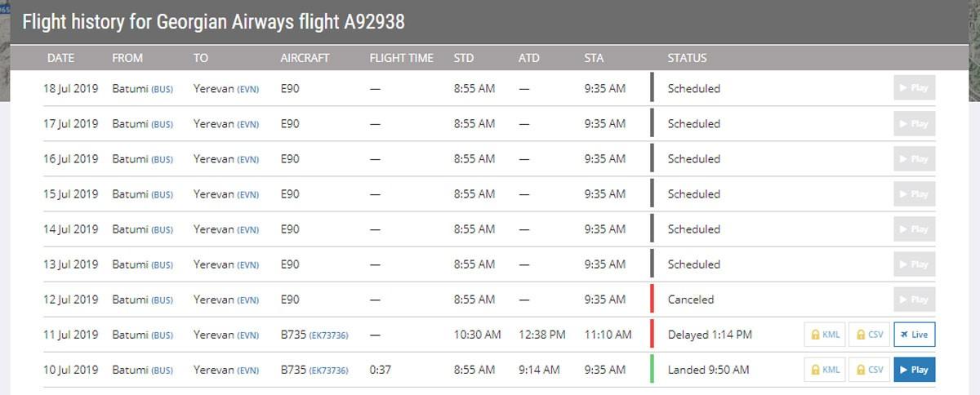Open the EVN airport link on the 17 Jul row
The height and width of the screenshot is (395, 980).
247,124
